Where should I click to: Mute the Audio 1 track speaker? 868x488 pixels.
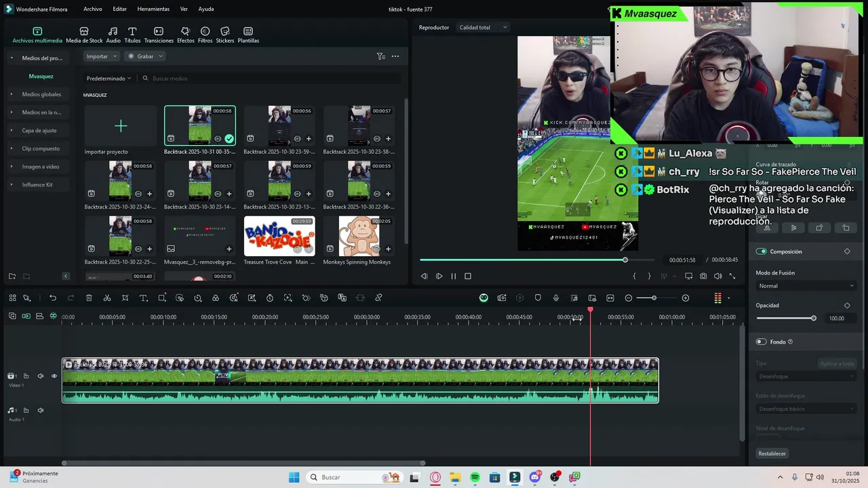pos(40,410)
